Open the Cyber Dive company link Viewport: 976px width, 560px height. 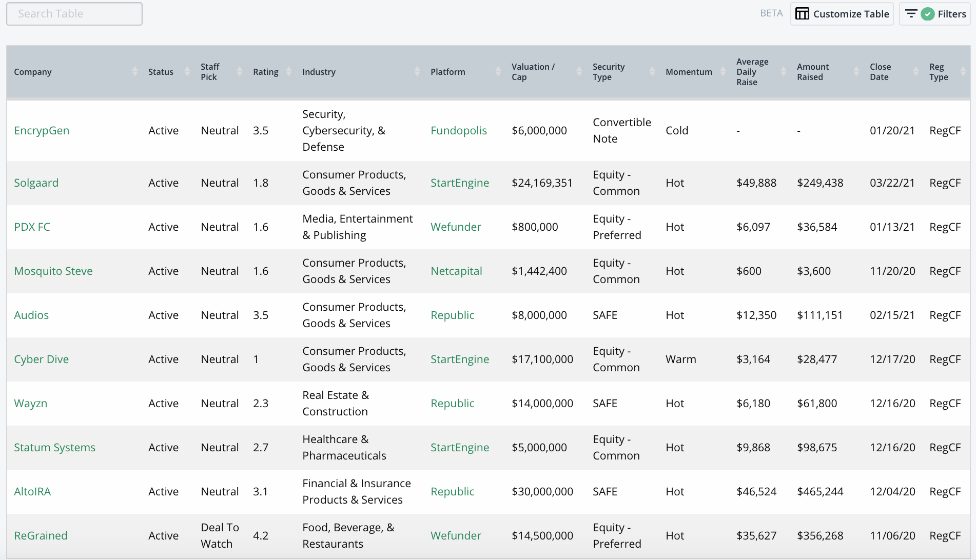(x=41, y=359)
